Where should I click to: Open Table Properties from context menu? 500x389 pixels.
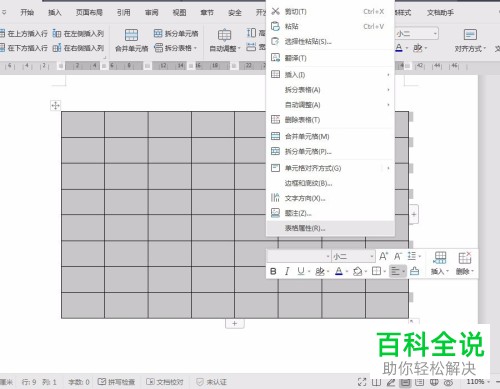pos(330,228)
